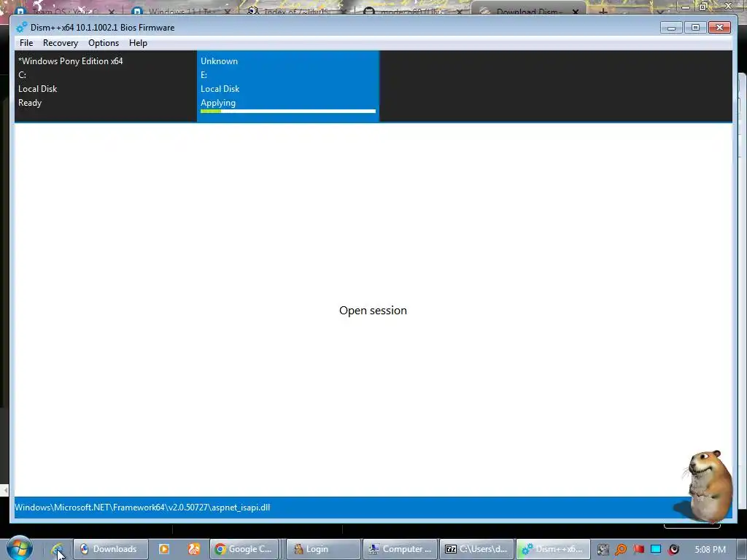
Task: Click the Dism++ taskbar button
Action: pos(554,549)
